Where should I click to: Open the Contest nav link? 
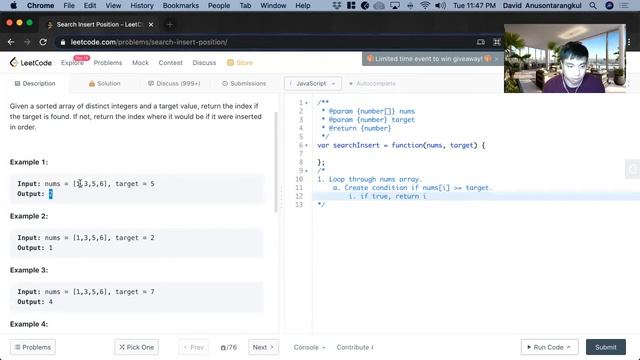click(170, 63)
